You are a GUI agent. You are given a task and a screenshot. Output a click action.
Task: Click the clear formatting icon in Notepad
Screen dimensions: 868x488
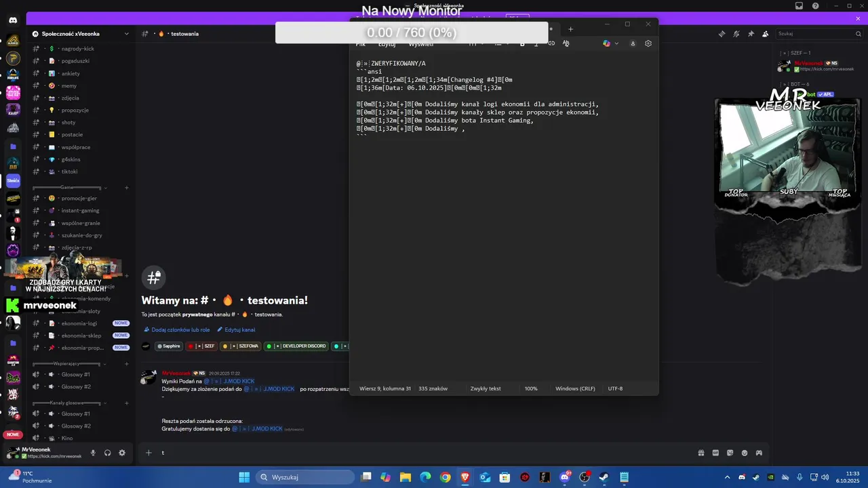[x=566, y=43]
